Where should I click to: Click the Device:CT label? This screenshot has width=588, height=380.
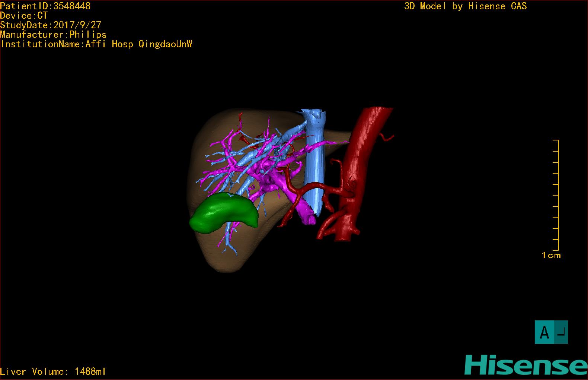pos(24,16)
